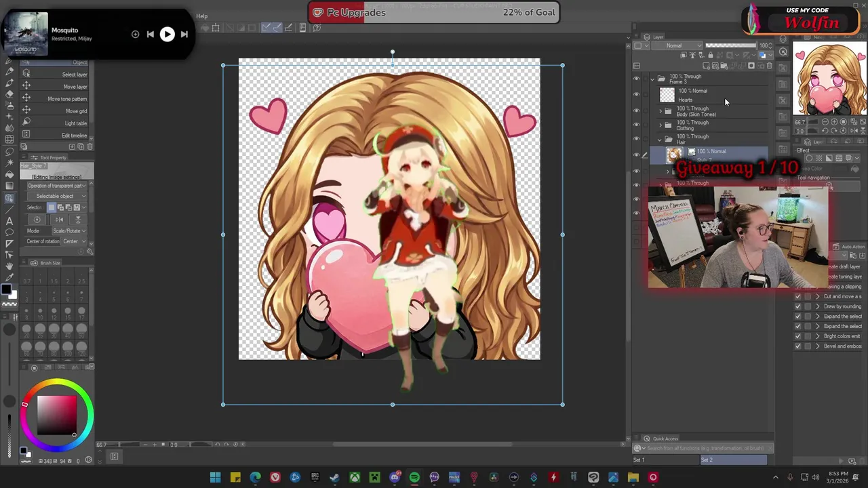The width and height of the screenshot is (868, 488).
Task: Expand the Body (Skin Tones) folder
Action: coord(660,111)
